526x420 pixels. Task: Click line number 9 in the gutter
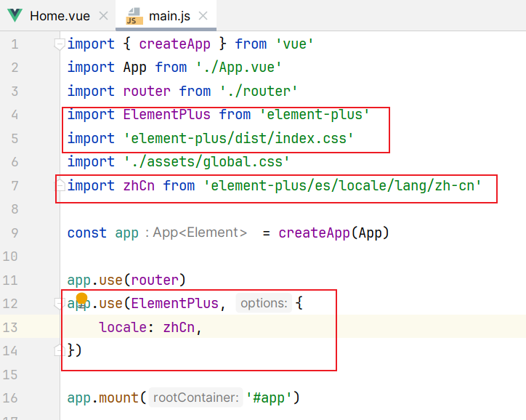click(x=15, y=233)
